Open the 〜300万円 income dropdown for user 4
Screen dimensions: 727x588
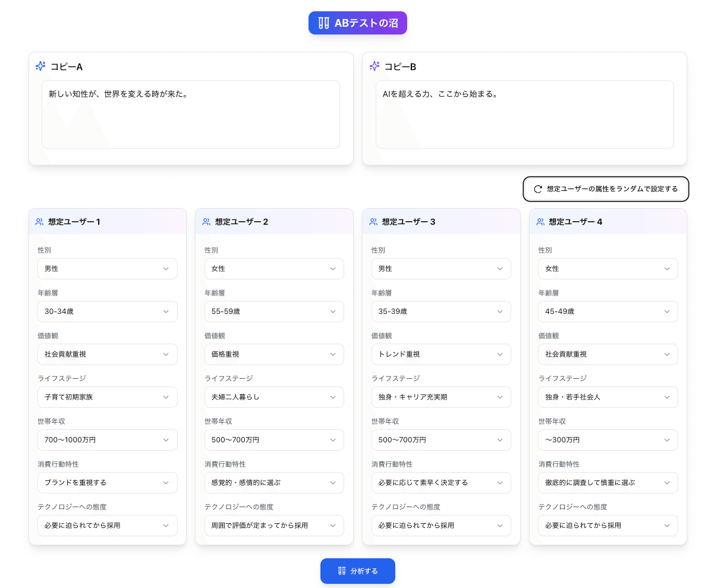(608, 440)
